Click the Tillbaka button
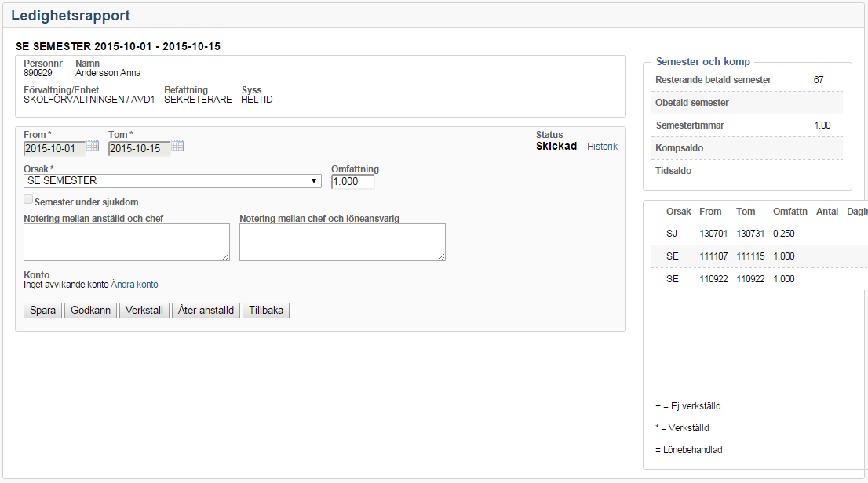 click(266, 310)
